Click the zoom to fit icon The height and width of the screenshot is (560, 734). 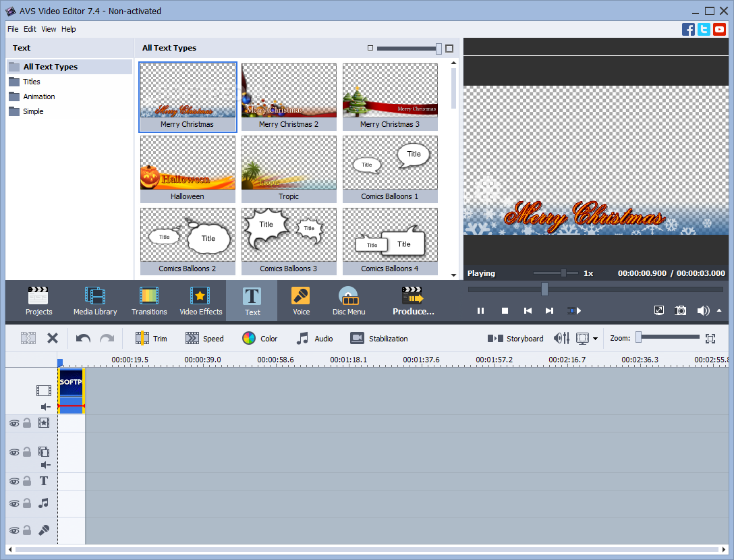click(x=710, y=338)
